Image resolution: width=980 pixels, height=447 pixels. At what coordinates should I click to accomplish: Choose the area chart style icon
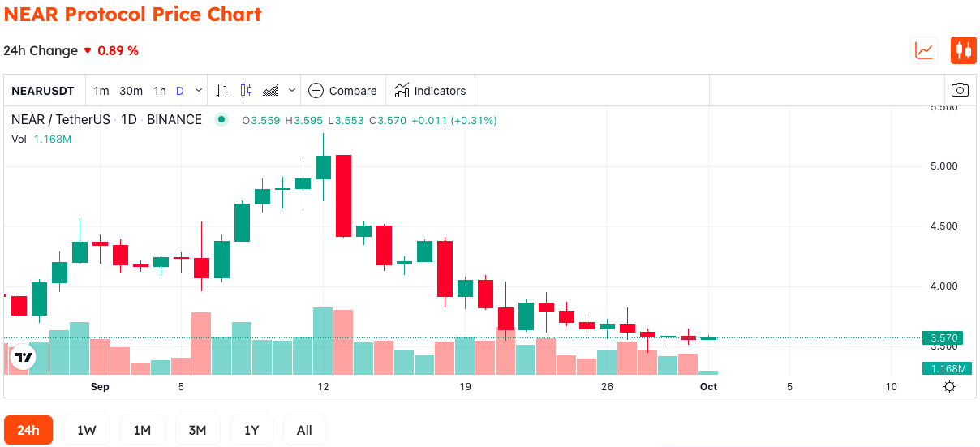tap(272, 90)
